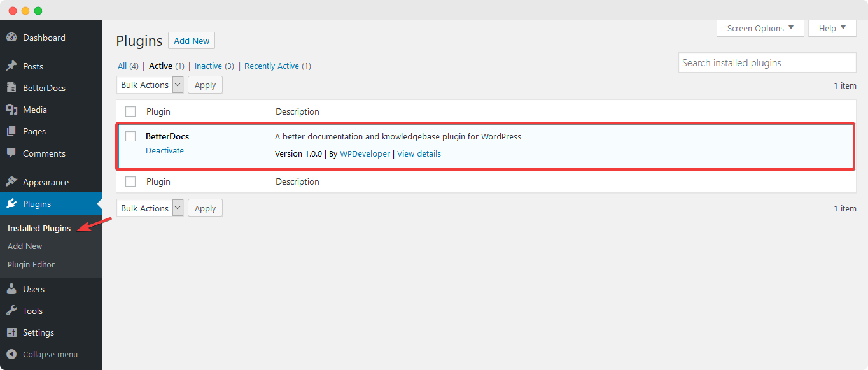Open Installed Plugins submenu item
This screenshot has width=868, height=370.
(x=39, y=228)
